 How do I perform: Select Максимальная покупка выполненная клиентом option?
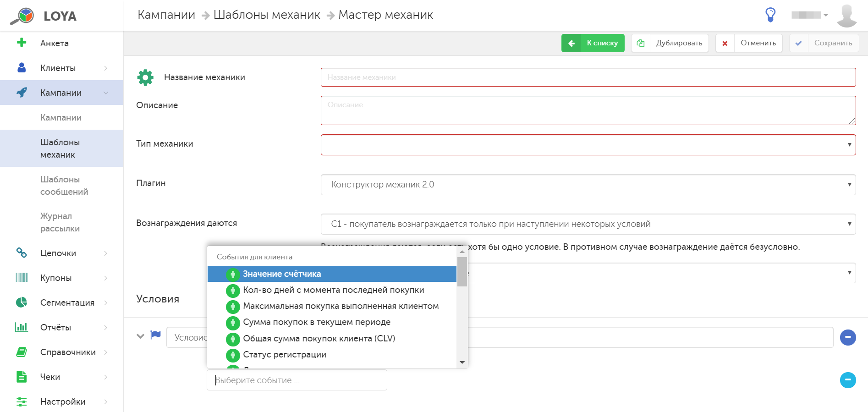[x=332, y=306]
